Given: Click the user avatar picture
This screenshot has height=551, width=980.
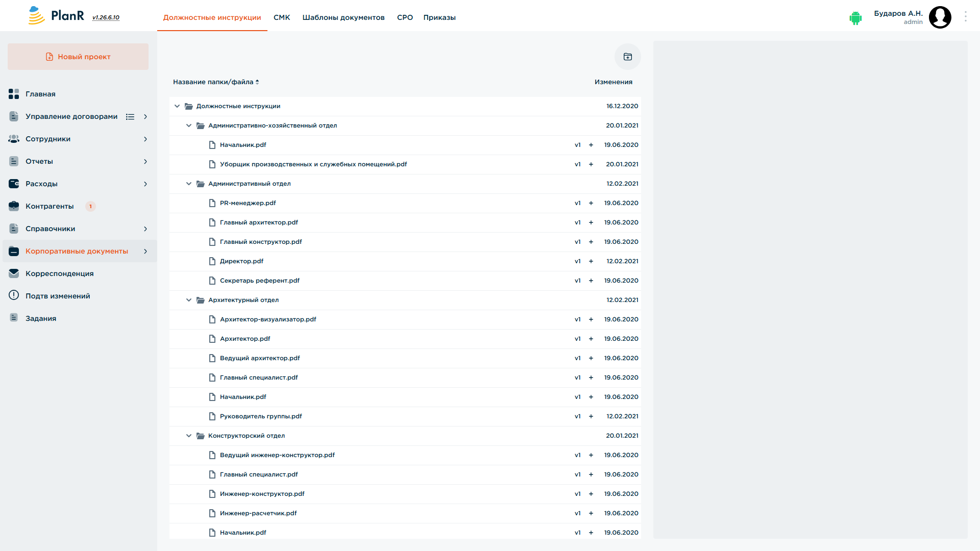Looking at the screenshot, I should click(x=940, y=17).
